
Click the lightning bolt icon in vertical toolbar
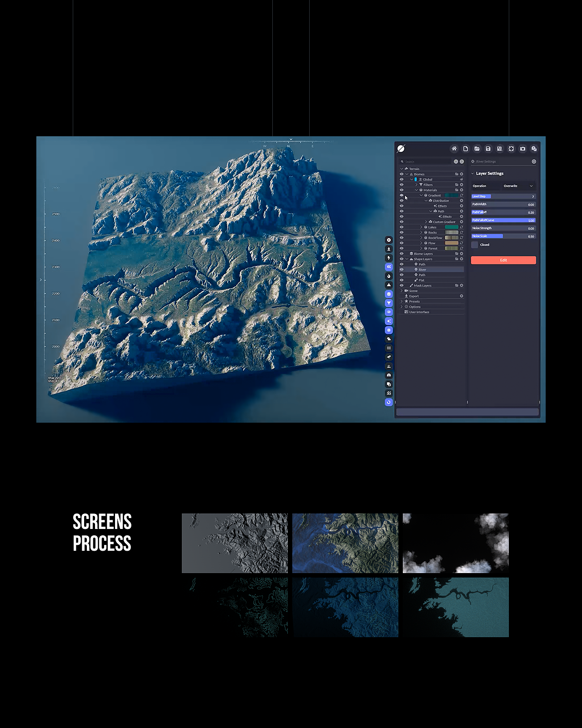389,258
